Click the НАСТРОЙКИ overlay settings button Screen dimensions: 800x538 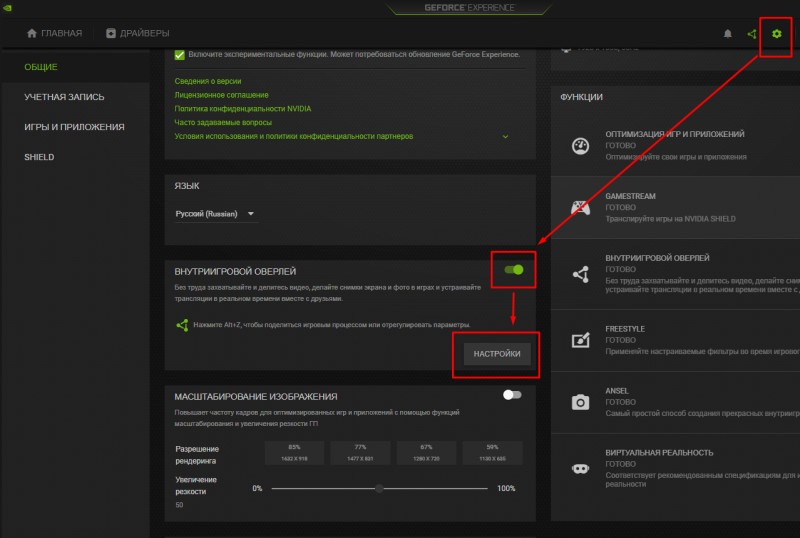click(x=497, y=354)
